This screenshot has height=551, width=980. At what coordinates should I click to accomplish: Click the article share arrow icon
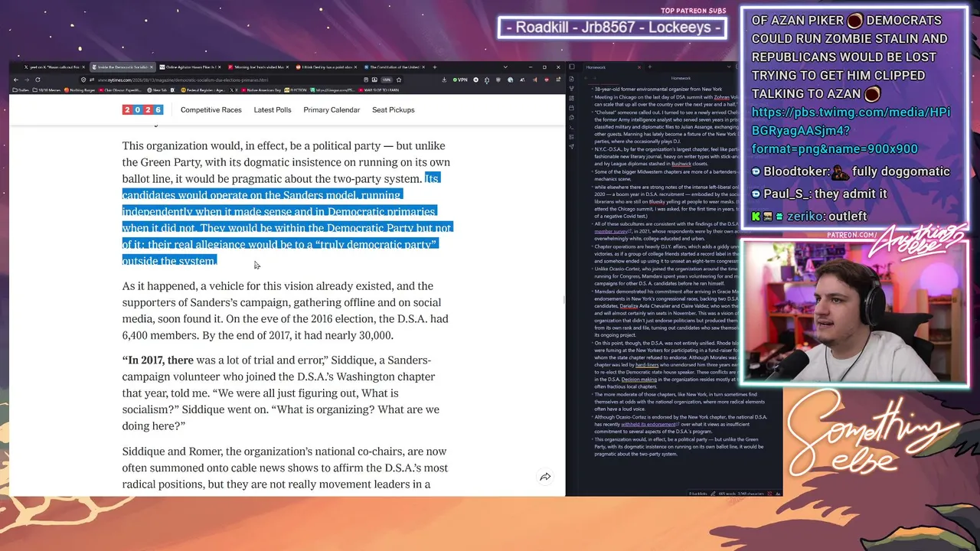tap(545, 477)
